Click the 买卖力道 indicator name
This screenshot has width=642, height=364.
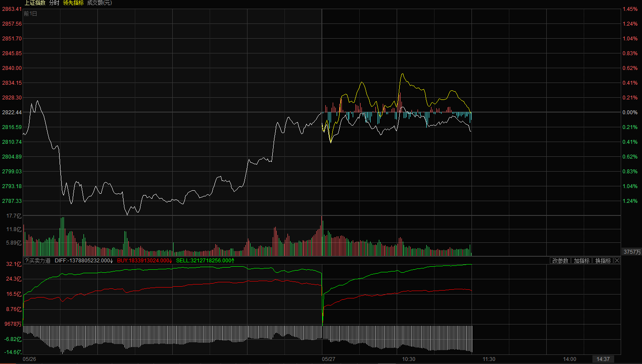tap(40, 261)
